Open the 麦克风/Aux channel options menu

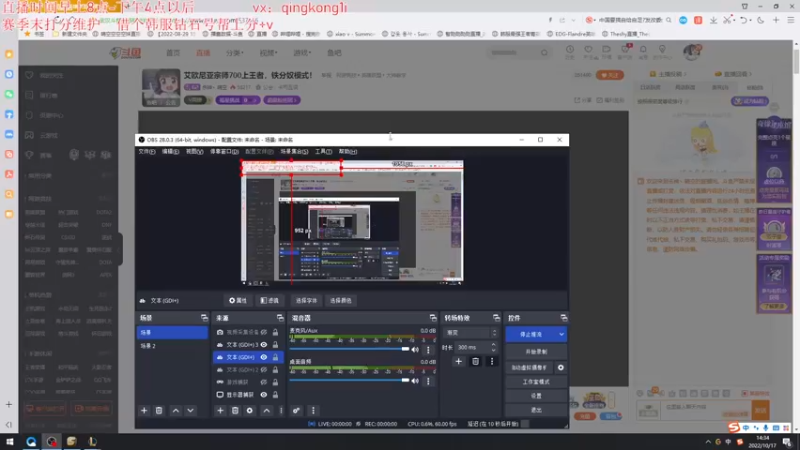[428, 349]
